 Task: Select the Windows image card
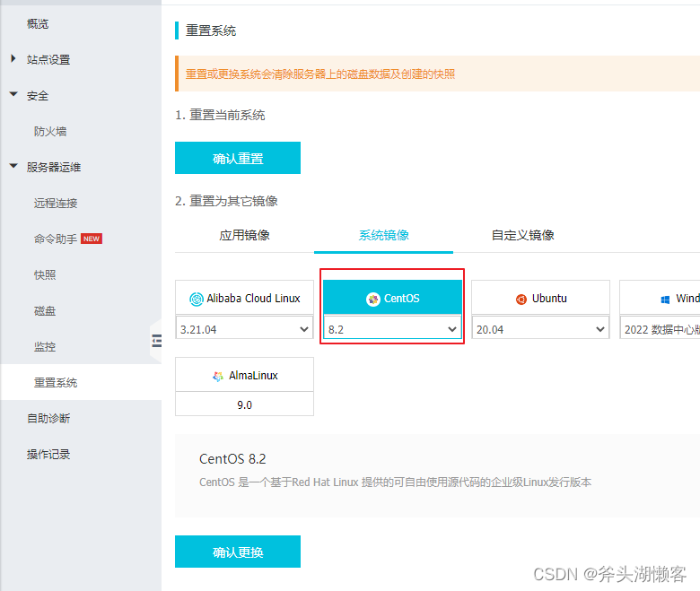point(660,298)
